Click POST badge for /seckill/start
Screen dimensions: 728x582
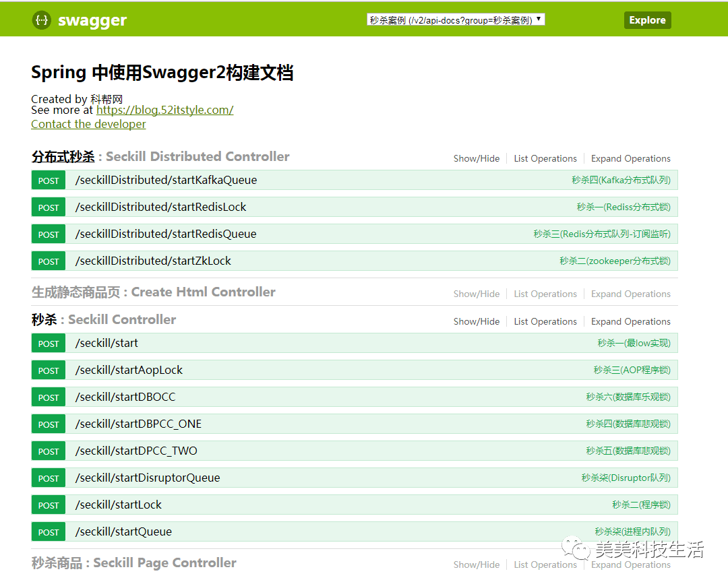(49, 343)
